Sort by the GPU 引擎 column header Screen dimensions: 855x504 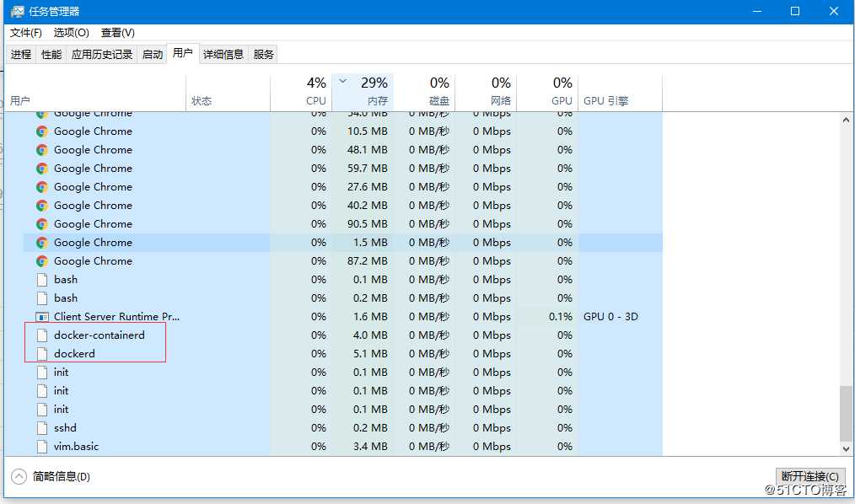point(620,93)
